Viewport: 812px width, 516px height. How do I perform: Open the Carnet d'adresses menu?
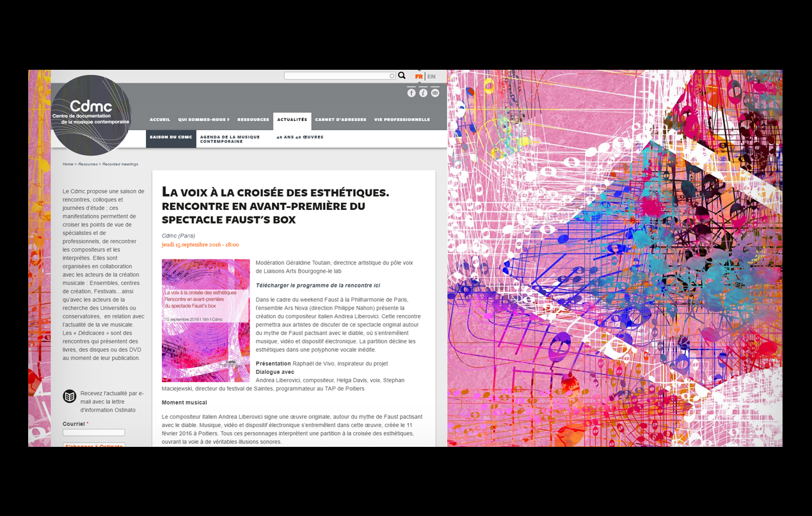point(340,120)
